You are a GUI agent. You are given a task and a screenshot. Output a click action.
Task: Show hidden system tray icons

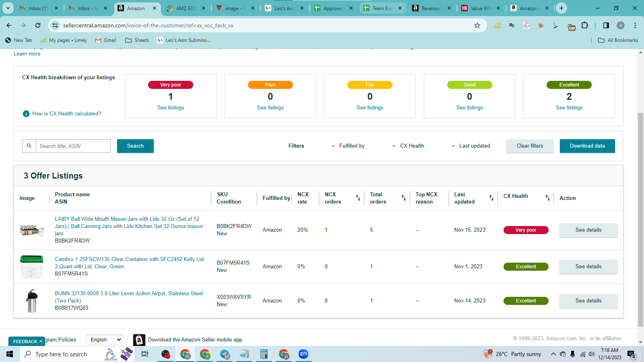click(x=553, y=354)
